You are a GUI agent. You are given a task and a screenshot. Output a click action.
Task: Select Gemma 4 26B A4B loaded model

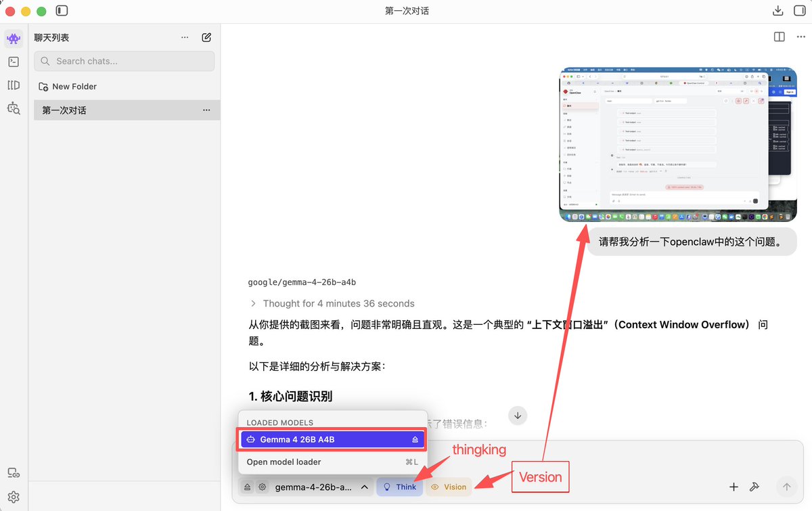[x=331, y=440]
